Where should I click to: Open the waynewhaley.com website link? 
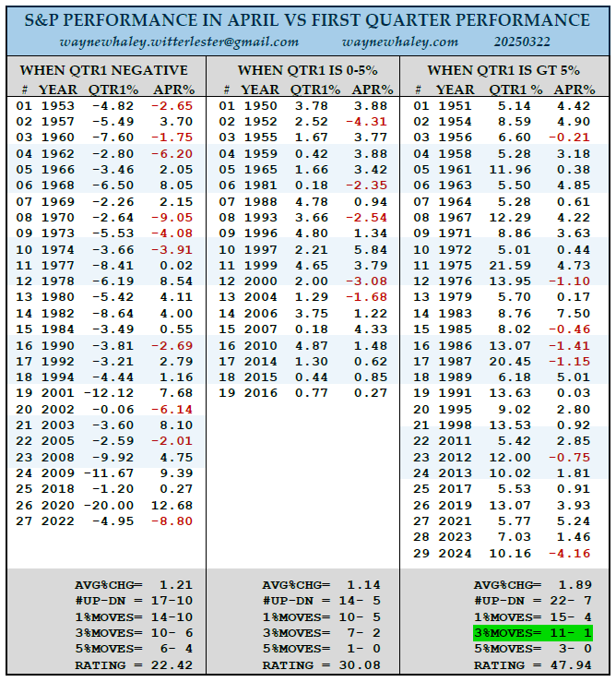[400, 42]
